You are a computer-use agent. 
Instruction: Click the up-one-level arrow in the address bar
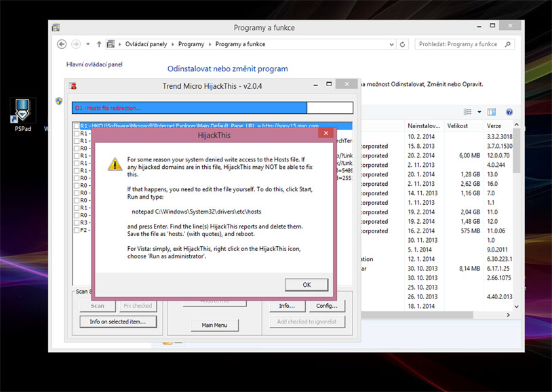click(x=99, y=44)
